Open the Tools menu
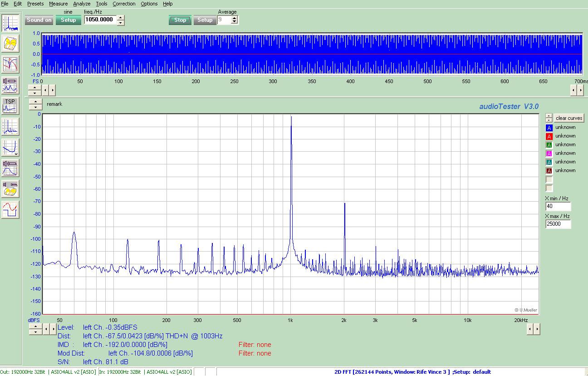This screenshot has width=588, height=376. pos(102,4)
